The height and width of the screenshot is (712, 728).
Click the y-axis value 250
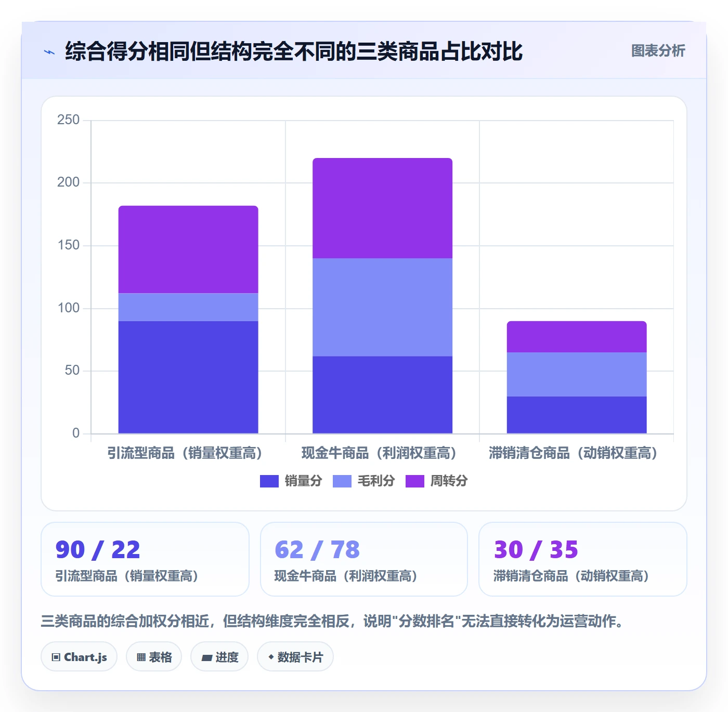click(69, 120)
